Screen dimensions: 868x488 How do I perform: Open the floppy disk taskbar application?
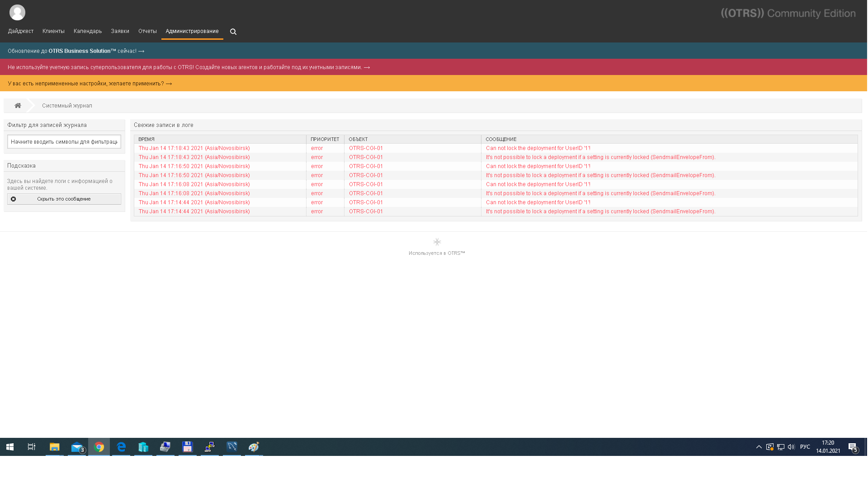[188, 447]
